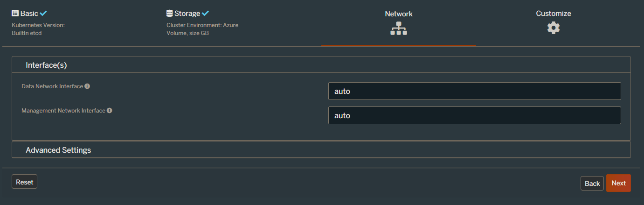The height and width of the screenshot is (205, 644).
Task: Click the blue checkmark beside Storage
Action: 205,14
